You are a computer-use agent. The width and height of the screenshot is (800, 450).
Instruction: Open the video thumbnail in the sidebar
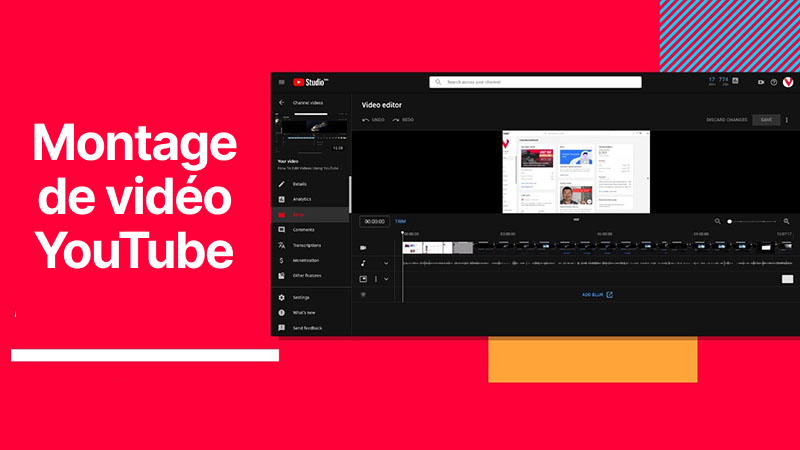tap(312, 135)
